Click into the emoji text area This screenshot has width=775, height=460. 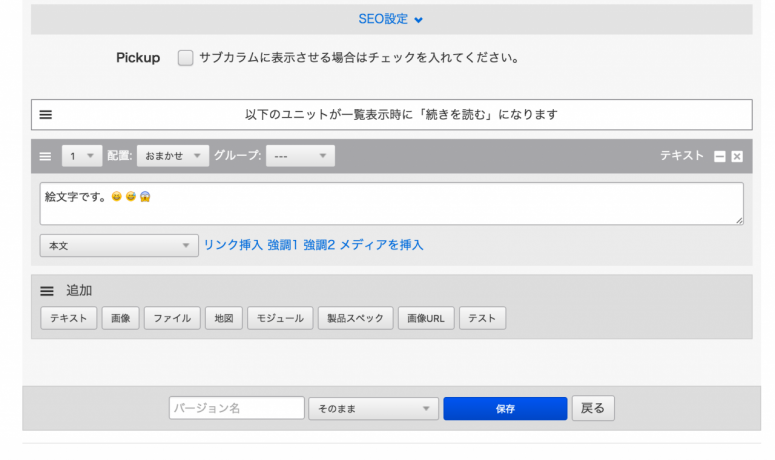(x=391, y=204)
